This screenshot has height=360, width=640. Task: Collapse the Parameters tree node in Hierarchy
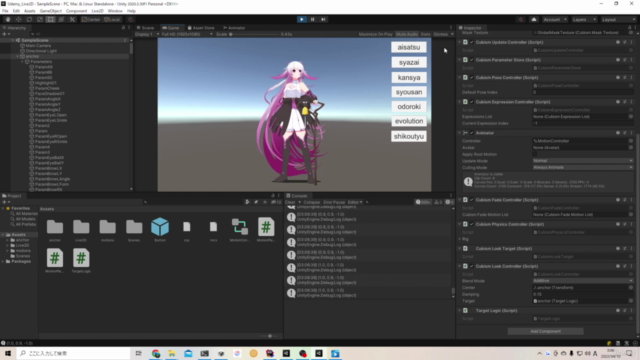pyautogui.click(x=22, y=62)
